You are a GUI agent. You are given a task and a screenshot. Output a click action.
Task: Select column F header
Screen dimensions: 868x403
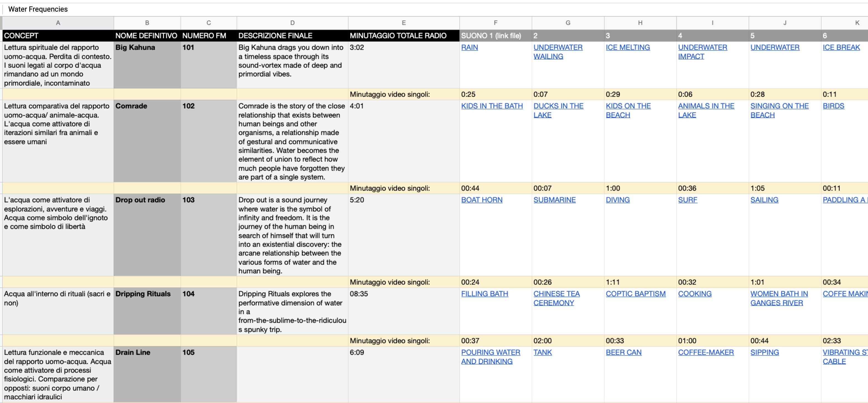tap(496, 23)
